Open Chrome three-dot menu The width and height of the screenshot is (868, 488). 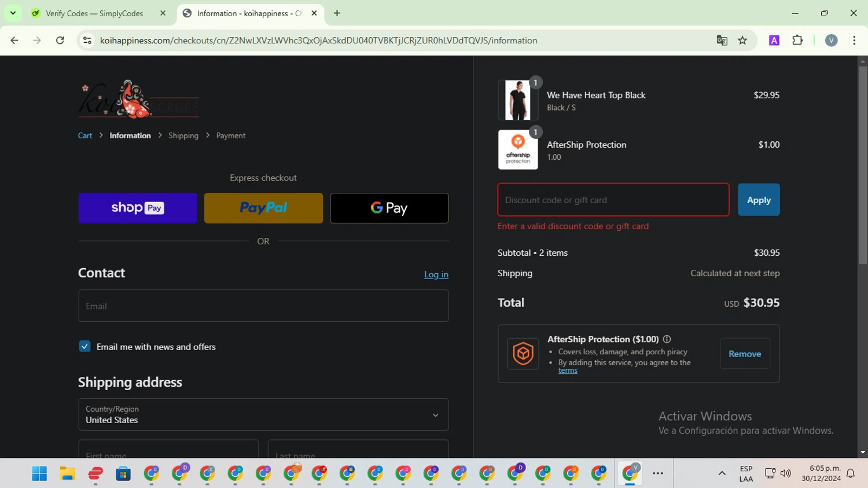click(x=854, y=41)
